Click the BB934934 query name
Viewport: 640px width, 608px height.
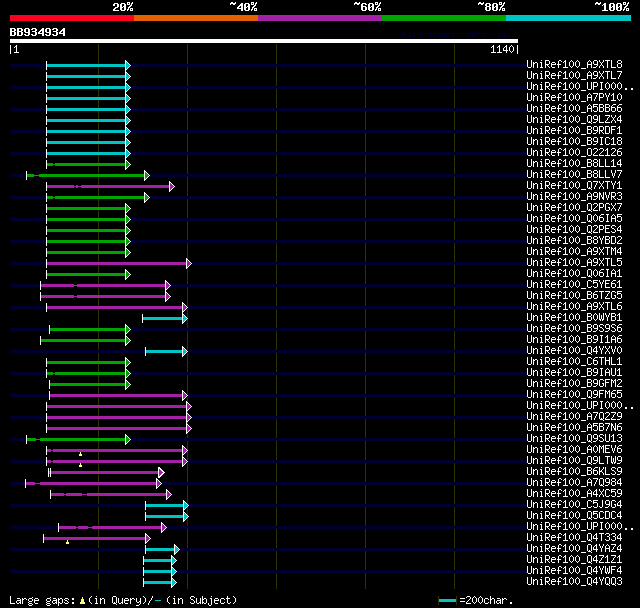(38, 32)
